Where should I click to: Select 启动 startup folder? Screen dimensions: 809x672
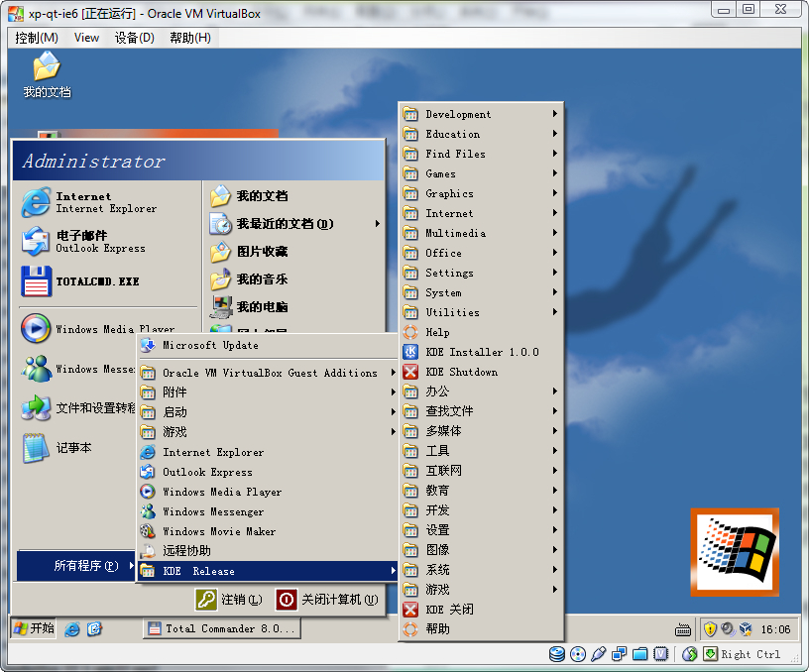pos(268,412)
